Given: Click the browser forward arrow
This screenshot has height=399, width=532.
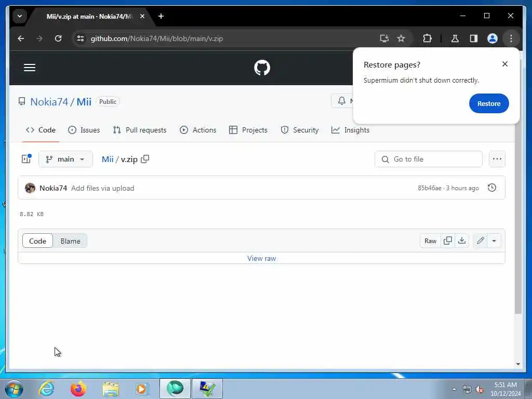Looking at the screenshot, I should pos(39,38).
